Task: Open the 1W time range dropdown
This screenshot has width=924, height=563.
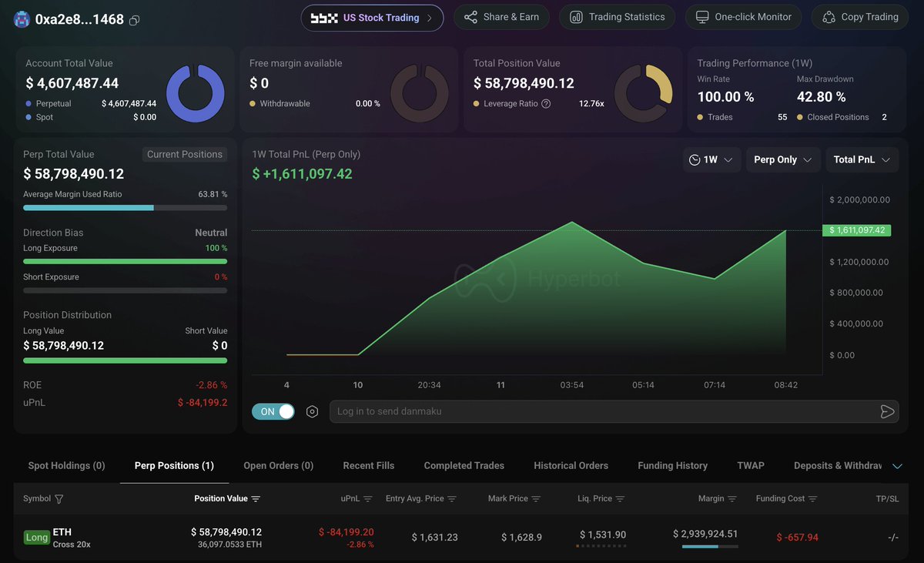Action: (712, 159)
